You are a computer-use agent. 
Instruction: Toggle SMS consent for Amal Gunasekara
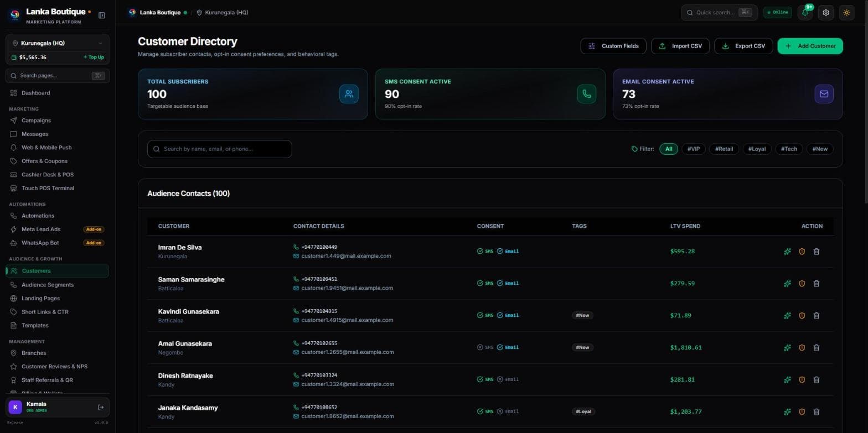pyautogui.click(x=485, y=348)
